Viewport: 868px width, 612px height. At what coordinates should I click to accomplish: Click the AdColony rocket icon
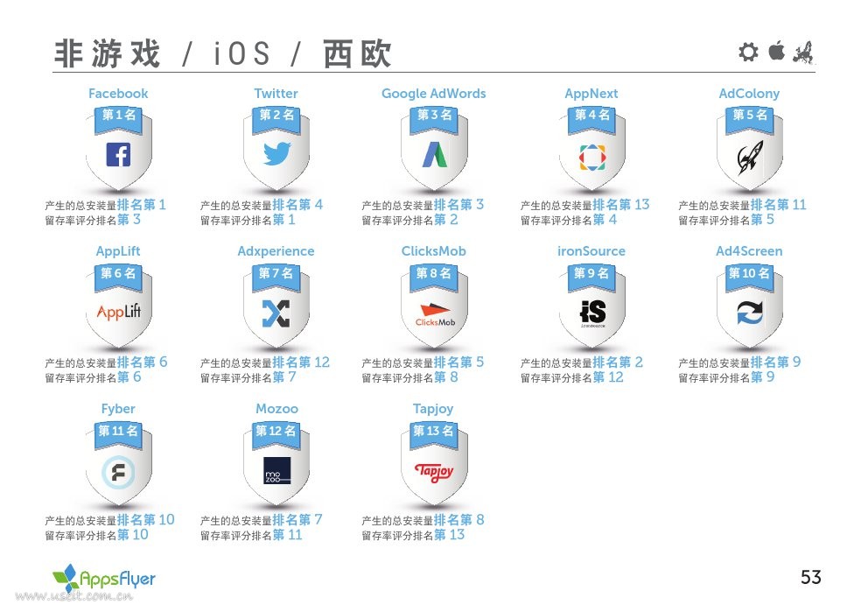point(750,157)
